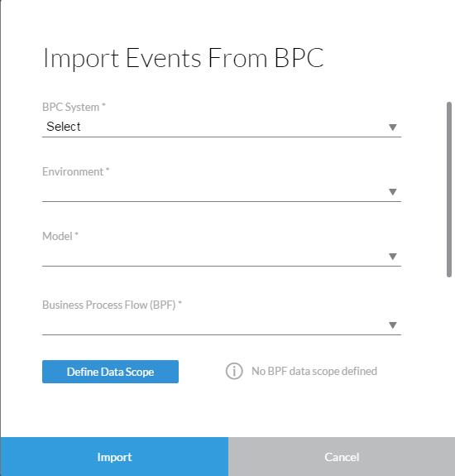
Task: Click the Model field label
Action: point(60,236)
